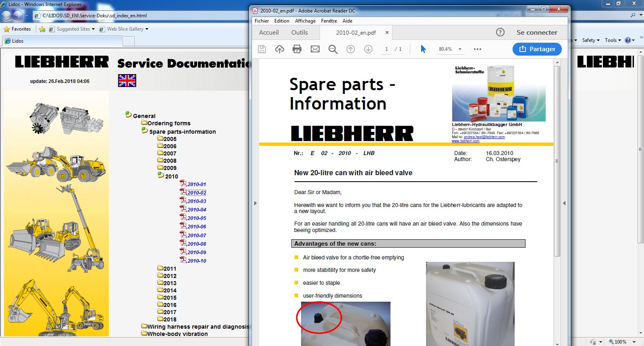Switch to the Outils tab

pyautogui.click(x=299, y=32)
